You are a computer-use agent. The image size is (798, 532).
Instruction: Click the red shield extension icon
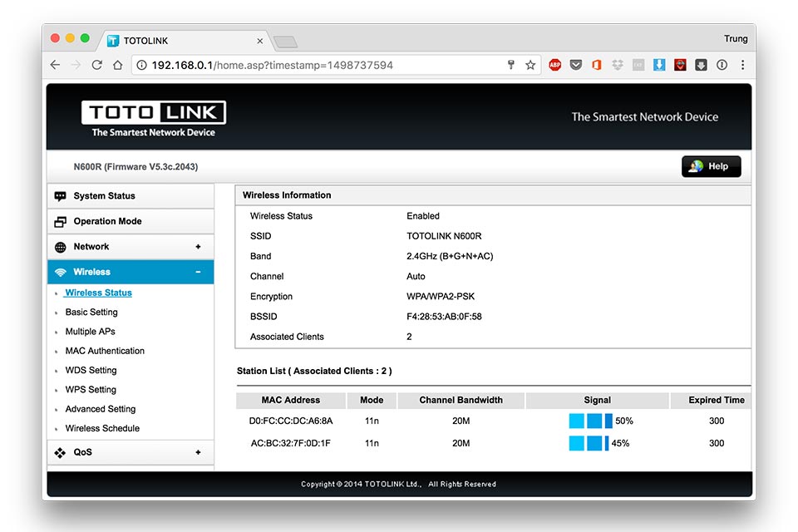click(680, 65)
